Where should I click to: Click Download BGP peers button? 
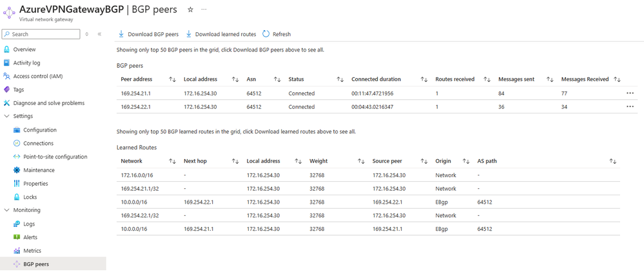click(149, 34)
